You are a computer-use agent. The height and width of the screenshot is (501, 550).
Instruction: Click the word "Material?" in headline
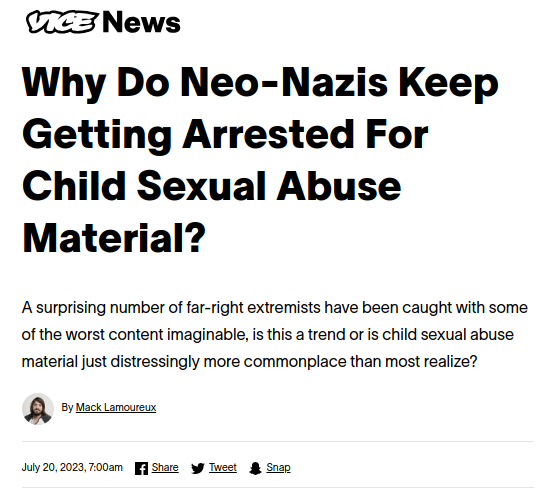point(114,238)
